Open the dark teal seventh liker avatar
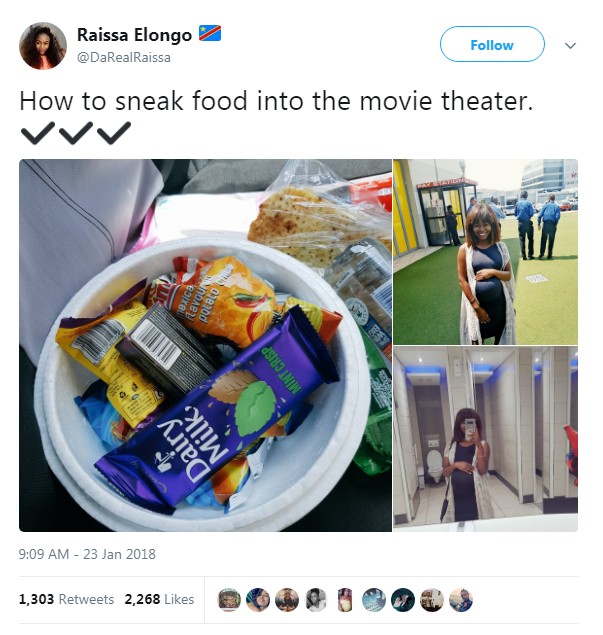The height and width of the screenshot is (635, 603). 403,600
